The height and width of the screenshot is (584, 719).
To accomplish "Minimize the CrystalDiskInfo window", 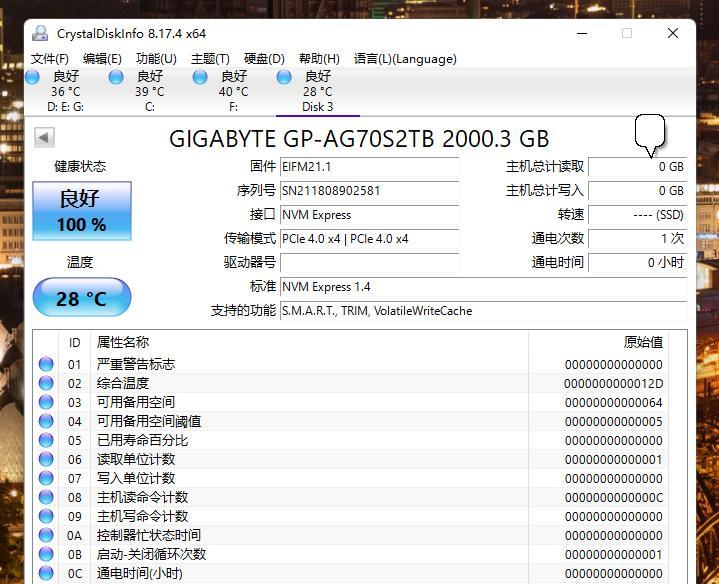I will pyautogui.click(x=582, y=33).
